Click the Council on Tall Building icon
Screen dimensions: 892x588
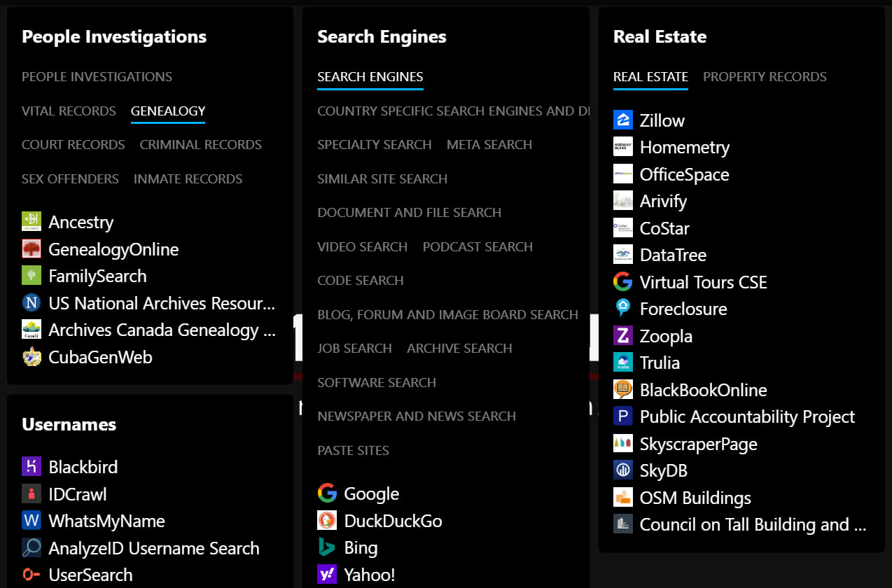point(623,524)
